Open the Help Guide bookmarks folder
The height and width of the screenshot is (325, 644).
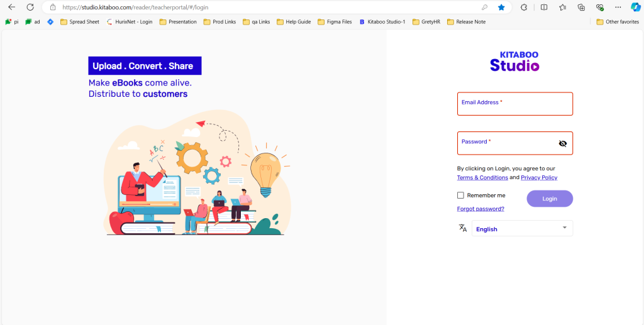[294, 22]
